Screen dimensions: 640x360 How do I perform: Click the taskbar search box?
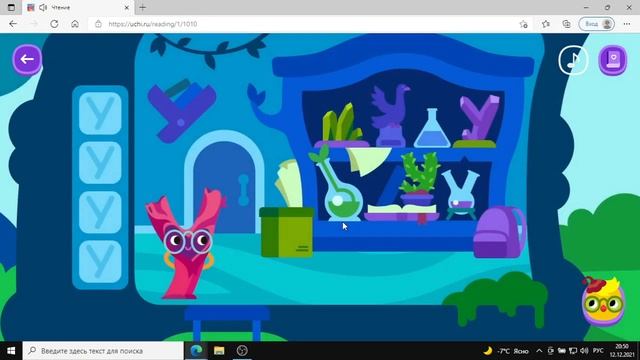(103, 351)
